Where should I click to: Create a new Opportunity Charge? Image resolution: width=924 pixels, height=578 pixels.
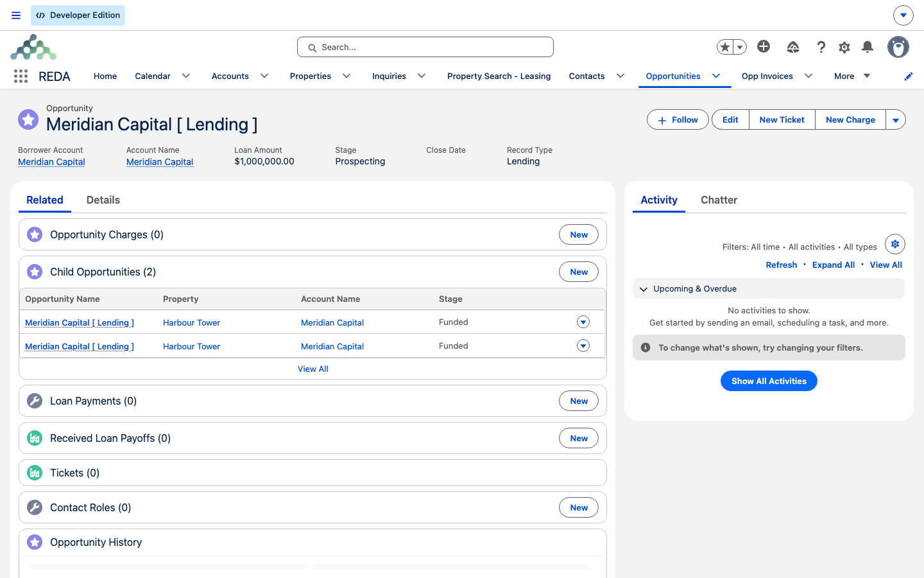tap(579, 234)
